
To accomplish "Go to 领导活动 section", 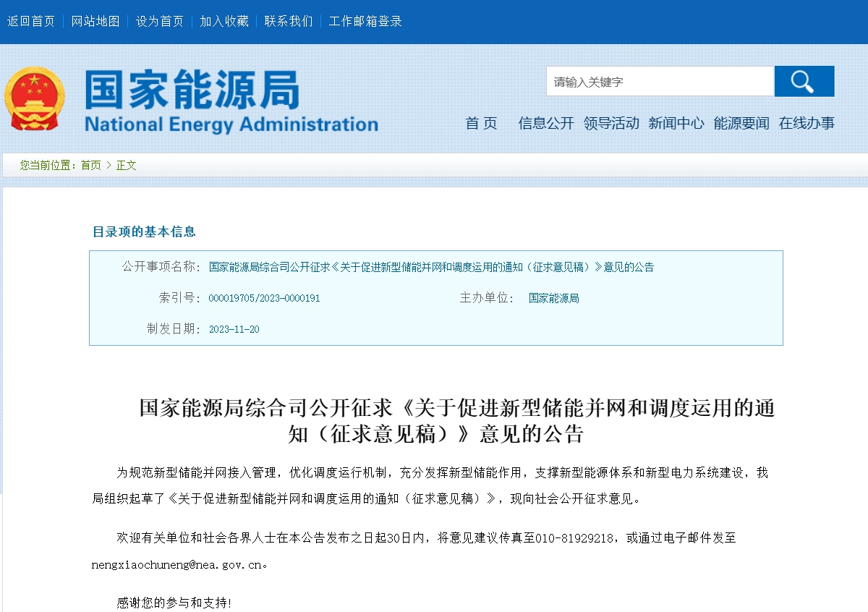I will point(611,123).
